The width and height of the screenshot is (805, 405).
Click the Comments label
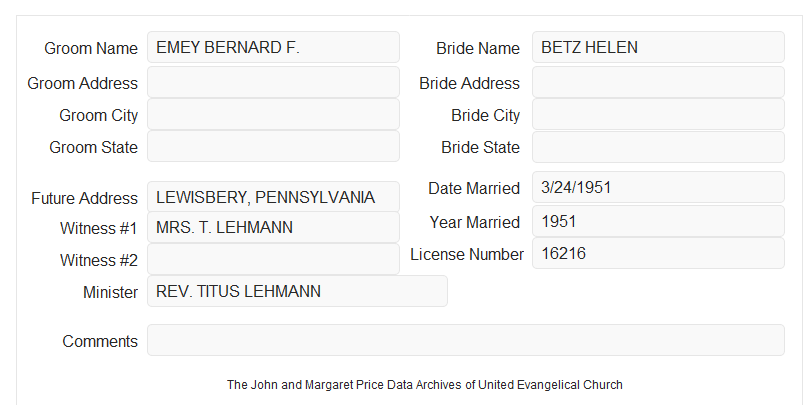coord(100,341)
